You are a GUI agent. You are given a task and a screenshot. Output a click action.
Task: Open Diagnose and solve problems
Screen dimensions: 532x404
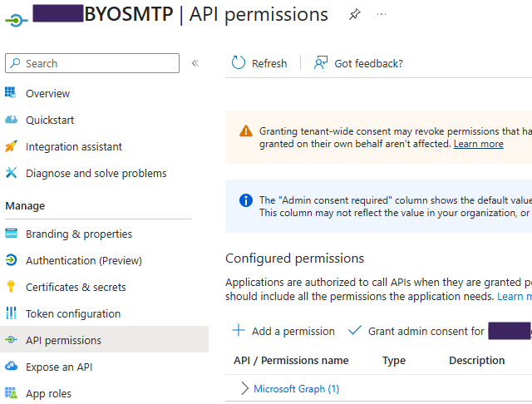coord(96,174)
